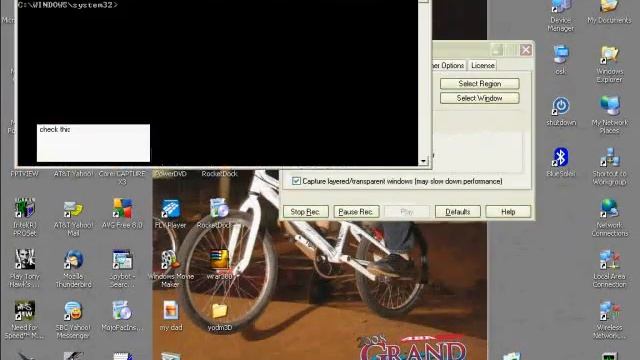Click the Select Region button
Screen dimensions: 640x360
tap(480, 84)
